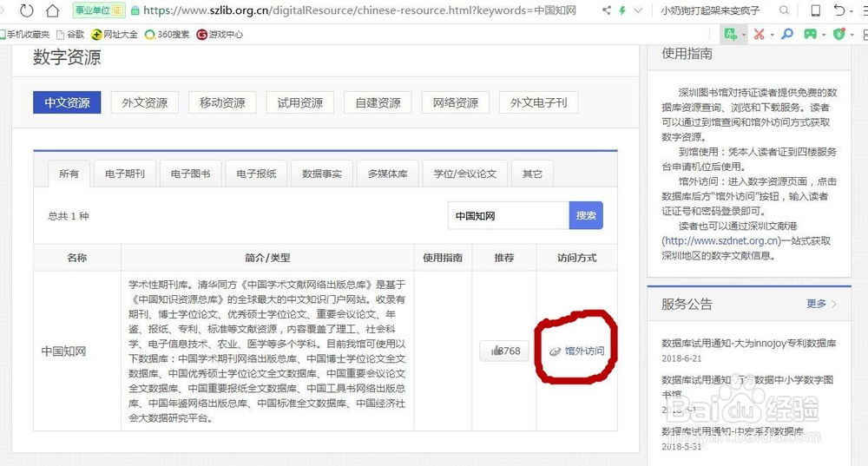Click the lightning speed-mode icon
Image resolution: width=868 pixels, height=466 pixels.
point(622,10)
